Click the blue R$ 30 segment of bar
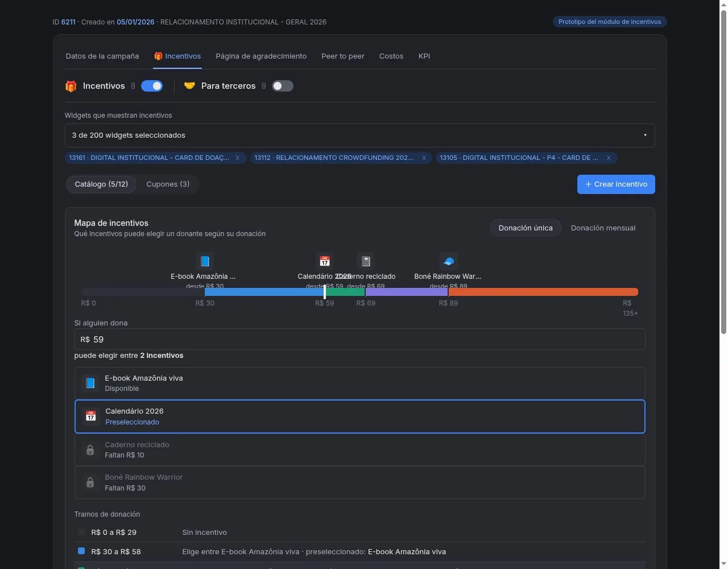This screenshot has height=569, width=728. [264, 292]
